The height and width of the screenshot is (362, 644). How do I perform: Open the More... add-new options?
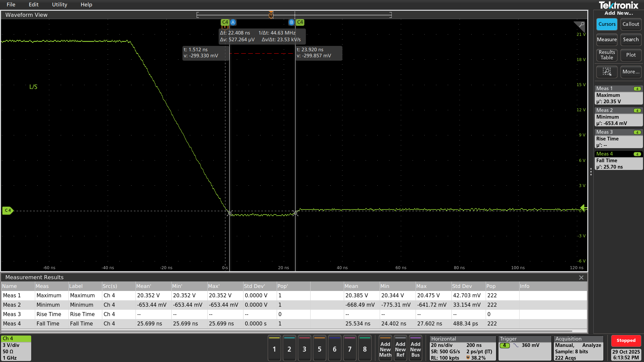(631, 72)
